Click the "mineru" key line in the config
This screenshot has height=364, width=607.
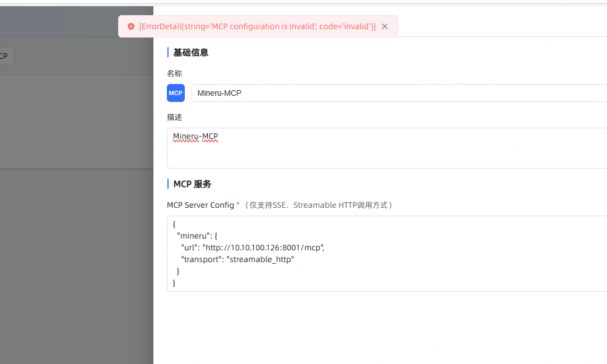(197, 236)
